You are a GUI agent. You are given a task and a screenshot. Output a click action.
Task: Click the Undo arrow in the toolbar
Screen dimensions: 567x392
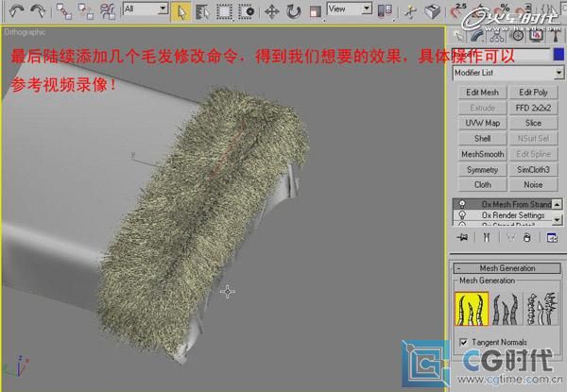tap(16, 11)
